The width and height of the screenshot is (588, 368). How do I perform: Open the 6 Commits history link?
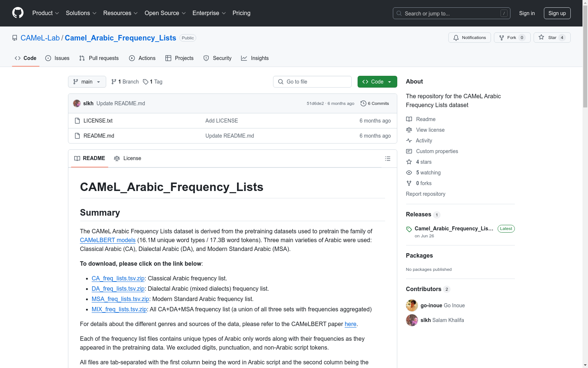coord(374,103)
